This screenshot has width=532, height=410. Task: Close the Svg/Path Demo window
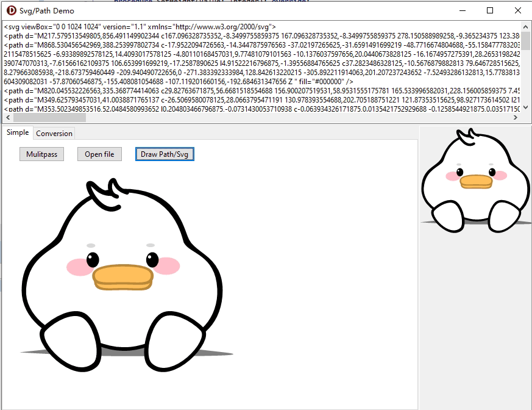[518, 10]
